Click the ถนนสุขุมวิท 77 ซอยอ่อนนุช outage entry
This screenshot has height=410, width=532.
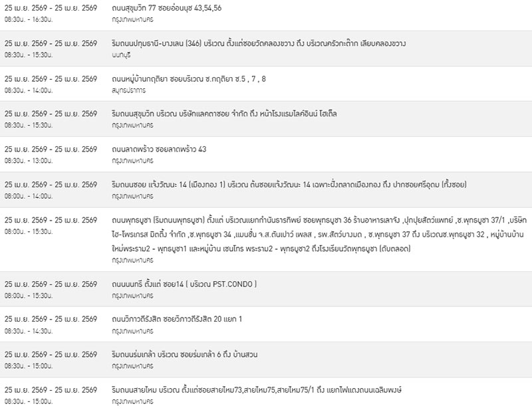click(167, 8)
